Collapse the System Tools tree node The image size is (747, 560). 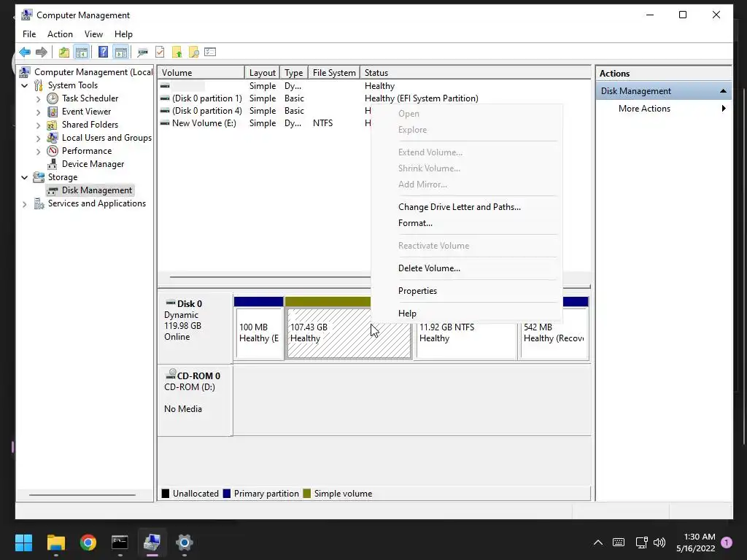click(x=25, y=86)
